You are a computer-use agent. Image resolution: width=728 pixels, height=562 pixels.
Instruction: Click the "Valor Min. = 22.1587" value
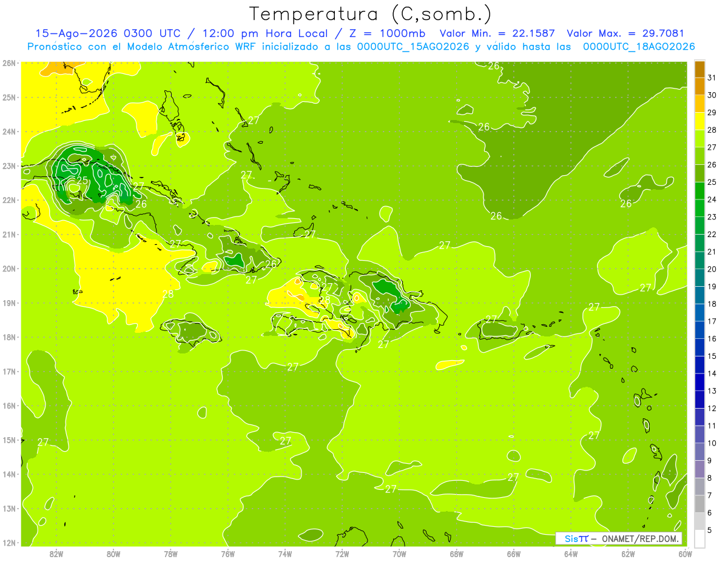pos(498,33)
